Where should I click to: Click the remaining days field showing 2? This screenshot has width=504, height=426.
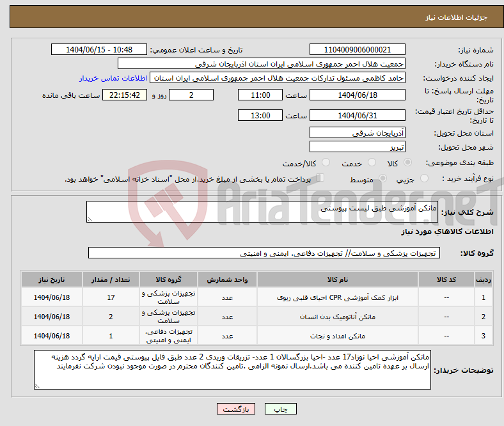(191, 95)
